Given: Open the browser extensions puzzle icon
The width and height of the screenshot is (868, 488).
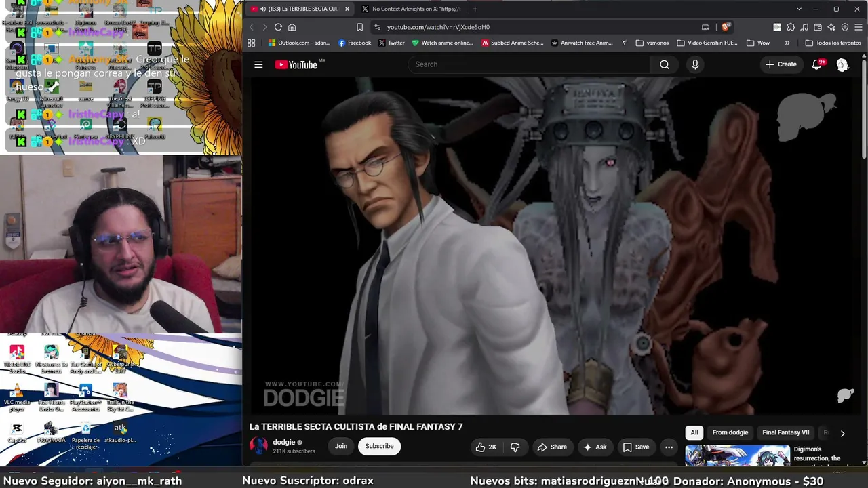Looking at the screenshot, I should [791, 27].
